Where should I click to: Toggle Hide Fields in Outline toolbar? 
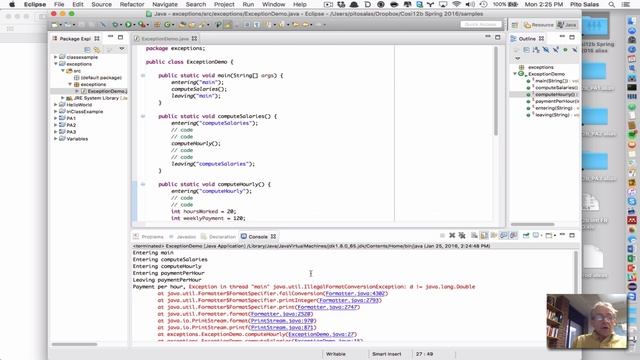(x=546, y=50)
